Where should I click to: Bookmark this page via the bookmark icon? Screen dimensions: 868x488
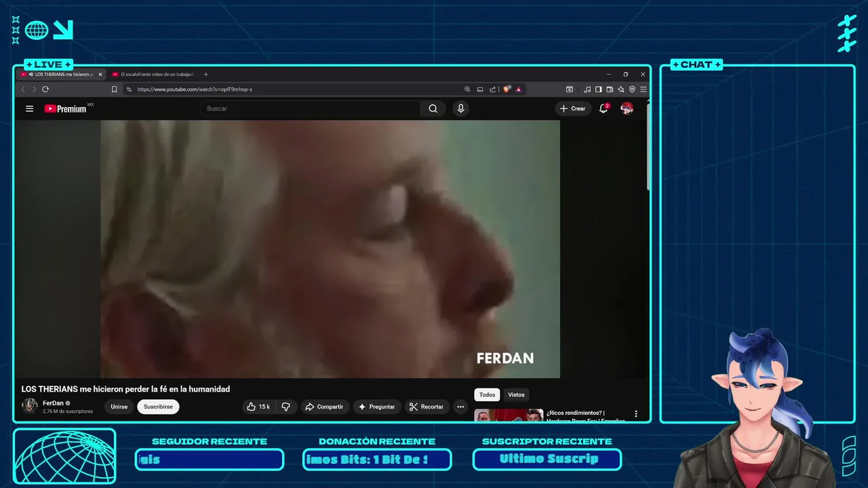tap(114, 89)
